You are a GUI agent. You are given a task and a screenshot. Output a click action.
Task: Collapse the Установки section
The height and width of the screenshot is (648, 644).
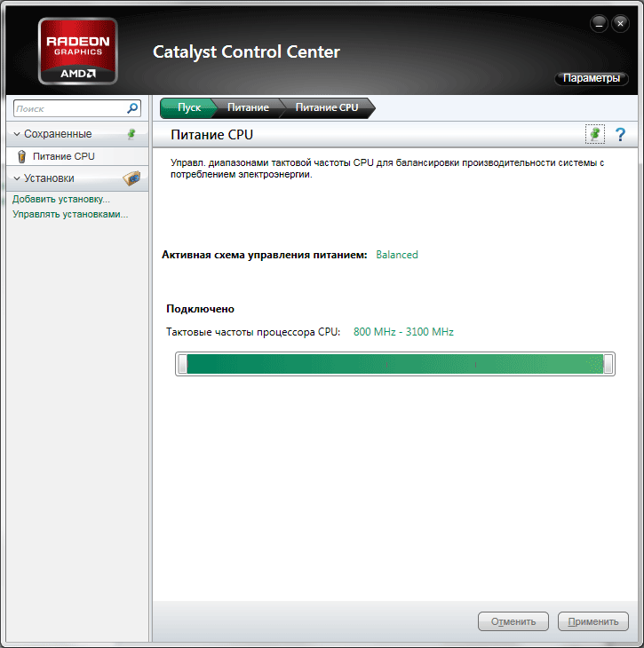(17, 178)
